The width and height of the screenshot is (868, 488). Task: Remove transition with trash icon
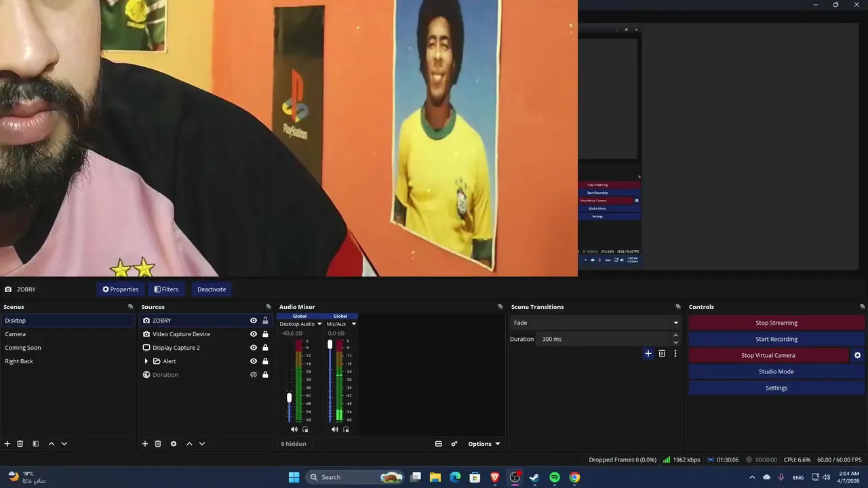(x=662, y=353)
